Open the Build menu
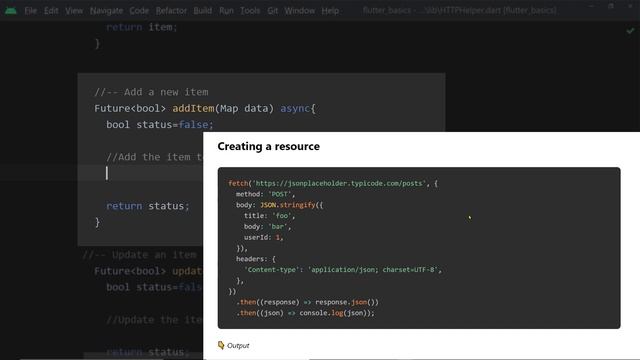 [202, 11]
